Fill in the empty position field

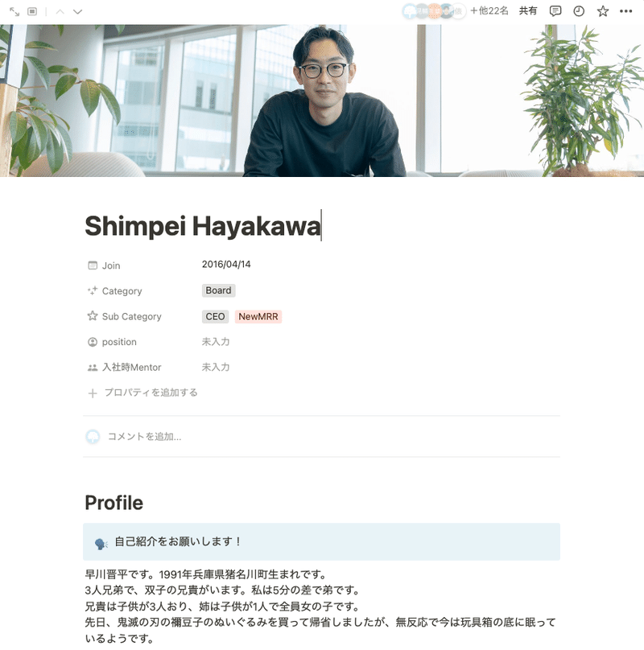point(216,342)
